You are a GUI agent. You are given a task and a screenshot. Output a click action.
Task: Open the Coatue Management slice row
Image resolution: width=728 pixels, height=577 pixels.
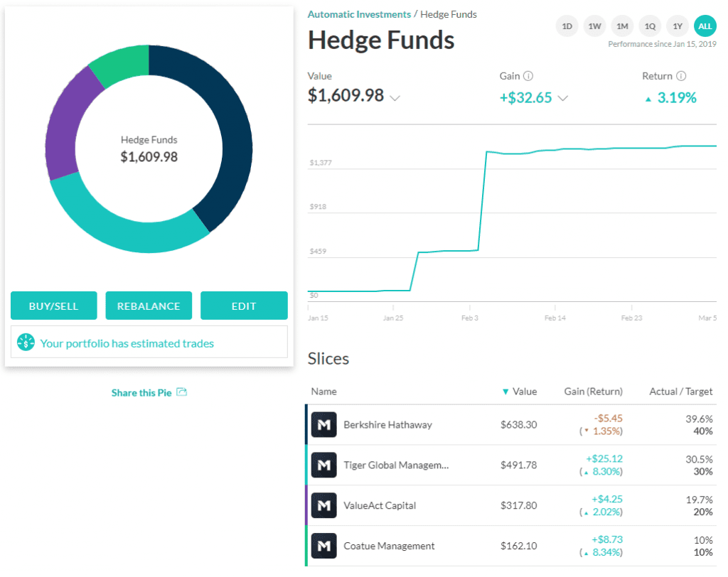(510, 546)
